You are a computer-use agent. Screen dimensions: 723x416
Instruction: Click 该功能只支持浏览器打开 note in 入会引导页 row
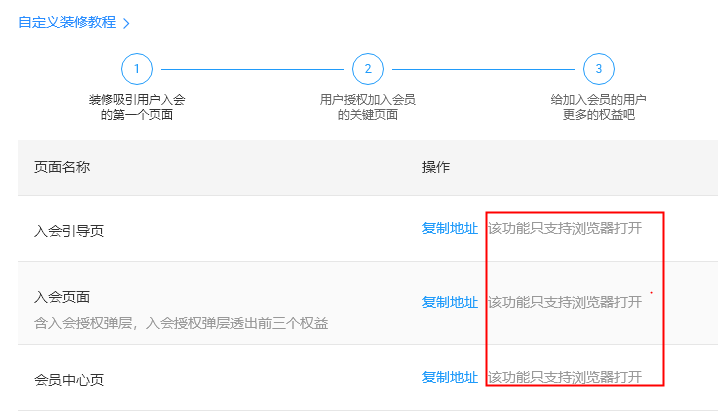point(565,228)
